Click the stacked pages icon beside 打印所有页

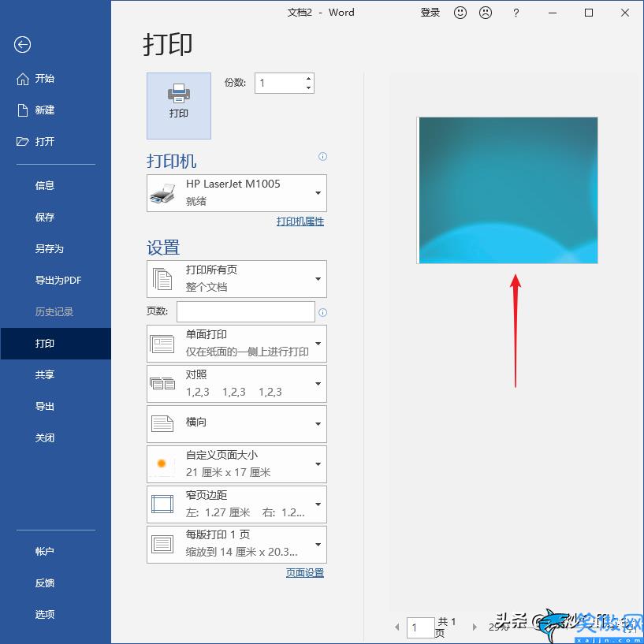tap(162, 279)
